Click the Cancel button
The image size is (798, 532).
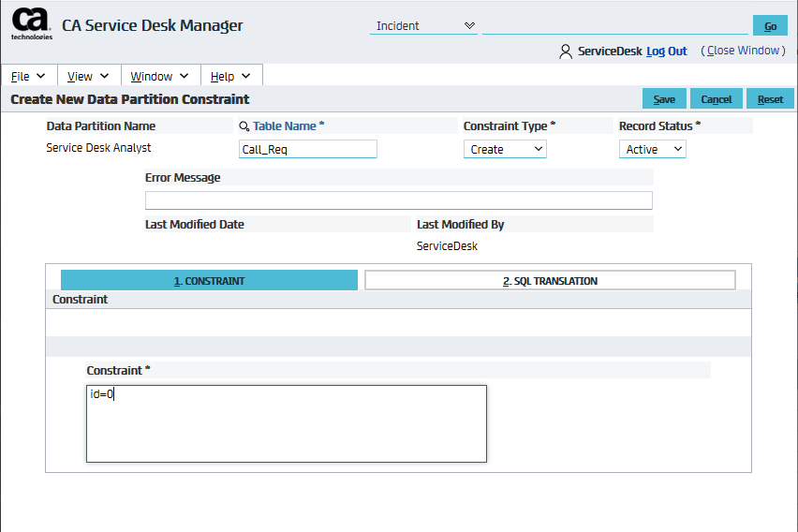pos(717,99)
